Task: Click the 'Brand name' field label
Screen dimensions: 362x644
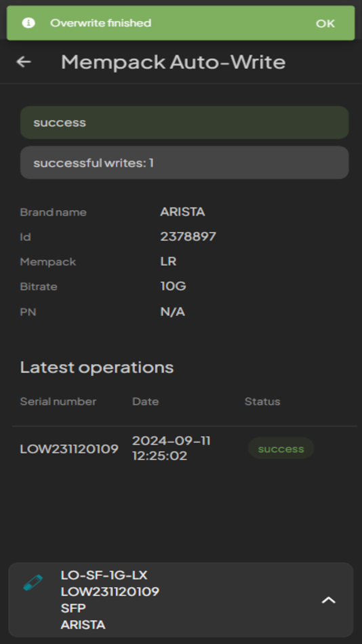Action: tap(54, 212)
